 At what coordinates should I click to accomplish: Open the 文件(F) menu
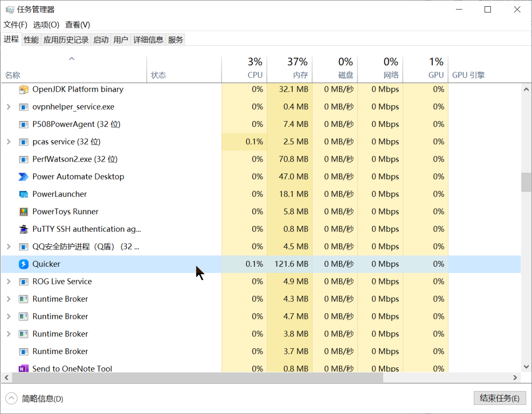point(16,25)
